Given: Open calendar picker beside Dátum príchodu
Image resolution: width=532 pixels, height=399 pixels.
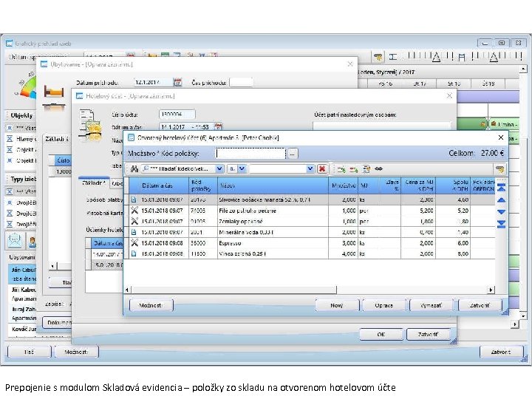Looking at the screenshot, I should click(x=177, y=82).
